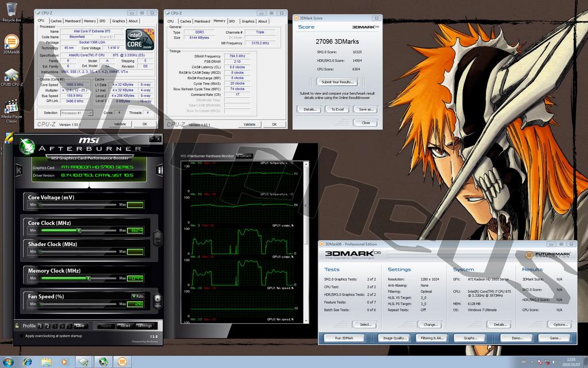Image resolution: width=588 pixels, height=368 pixels.
Task: Click the taskbar clock showing 12:05
Action: point(571,362)
